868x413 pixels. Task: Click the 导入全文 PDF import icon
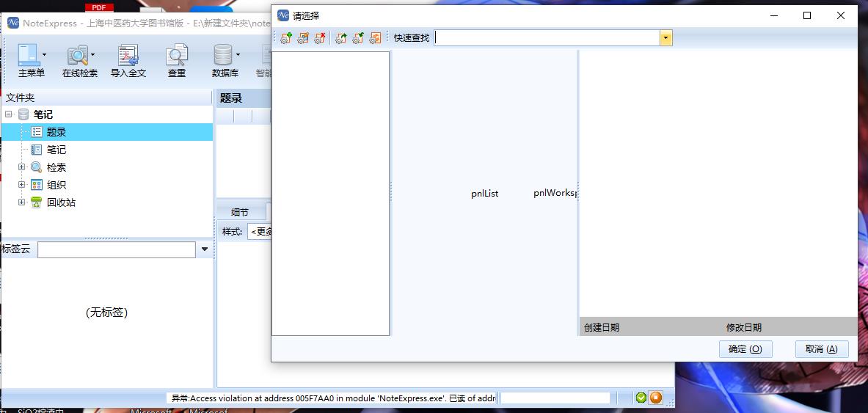coord(128,55)
